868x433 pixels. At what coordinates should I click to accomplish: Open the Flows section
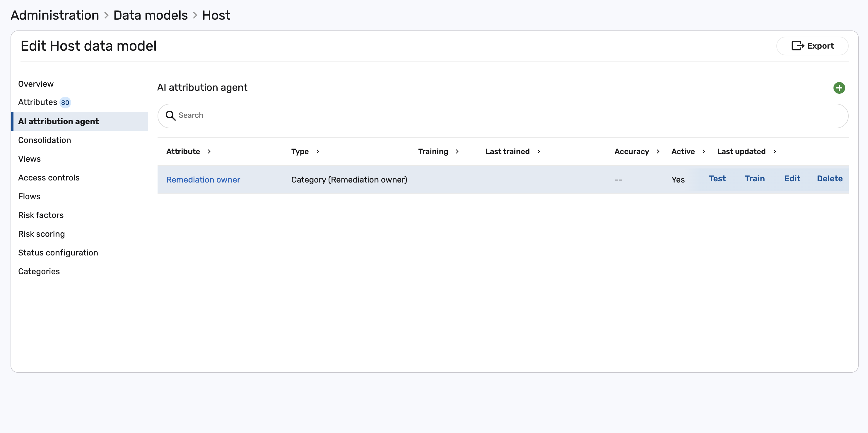(x=29, y=197)
